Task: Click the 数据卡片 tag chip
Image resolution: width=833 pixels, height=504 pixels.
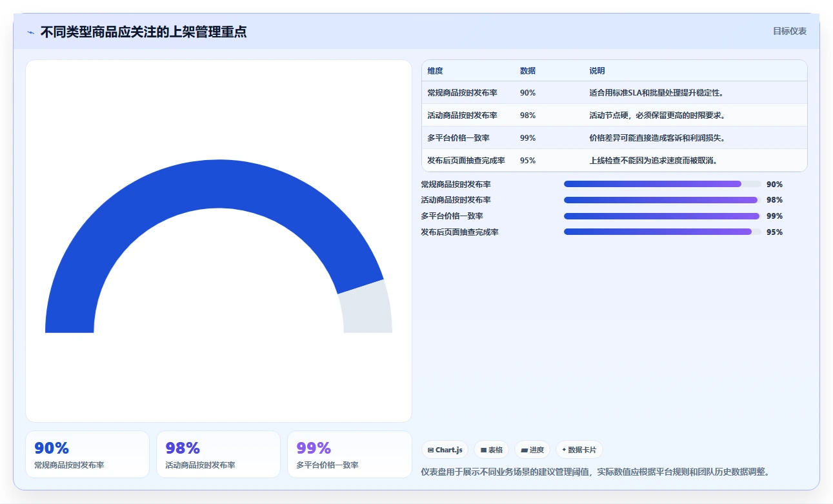Action: 579,450
